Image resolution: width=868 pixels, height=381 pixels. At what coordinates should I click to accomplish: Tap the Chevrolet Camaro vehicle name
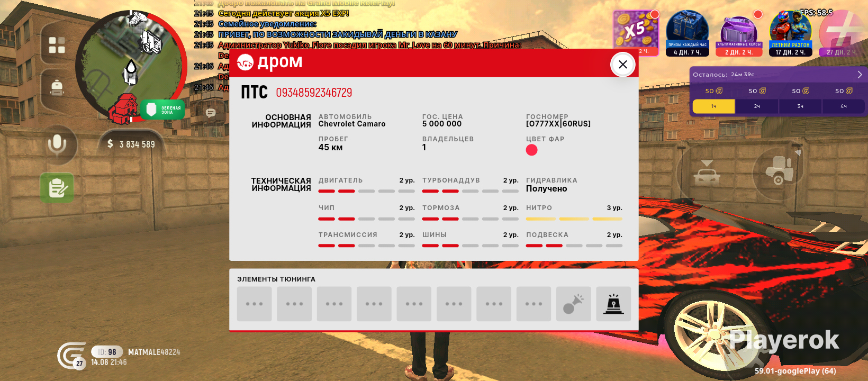352,124
